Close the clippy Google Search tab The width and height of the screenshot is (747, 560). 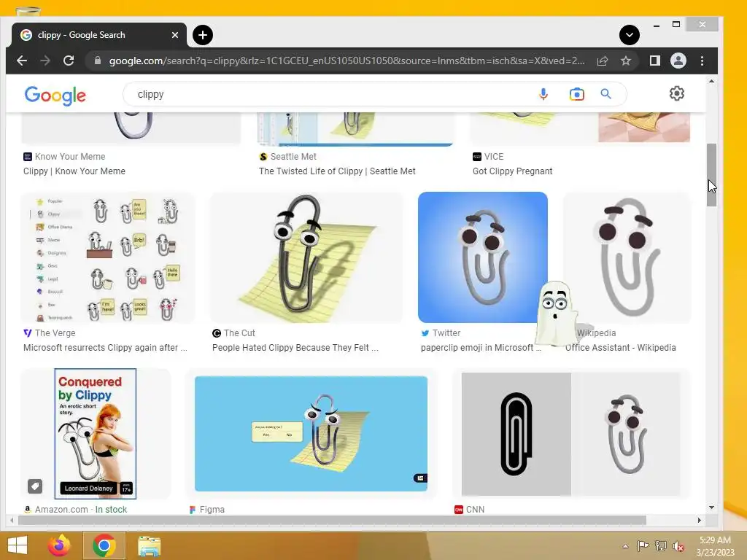[x=175, y=35]
